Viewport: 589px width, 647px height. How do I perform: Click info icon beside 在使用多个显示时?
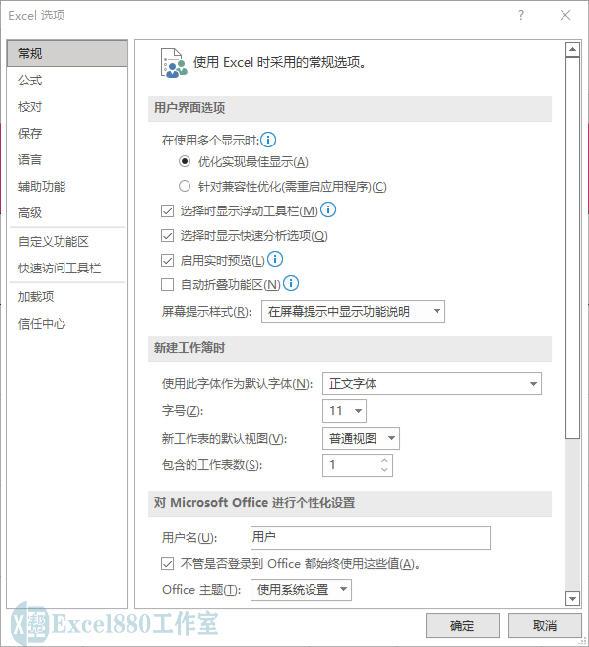tap(268, 140)
